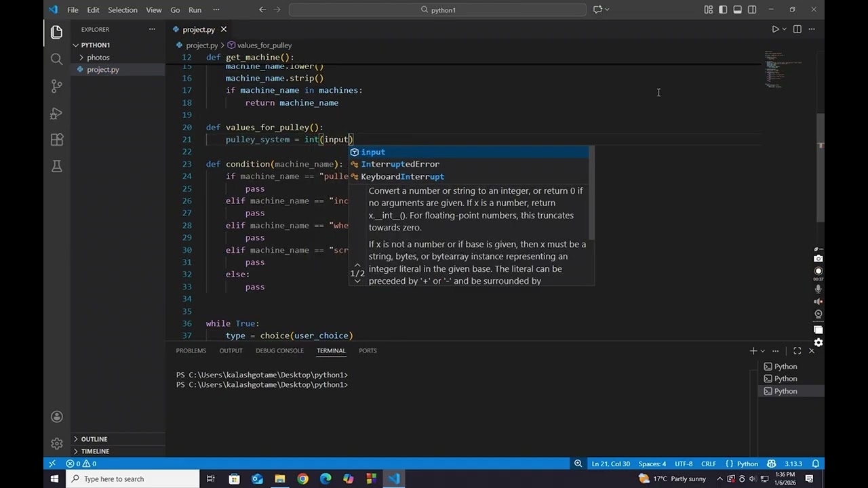Image resolution: width=868 pixels, height=488 pixels.
Task: Choose the input autocomplete suggestion
Action: (x=469, y=152)
